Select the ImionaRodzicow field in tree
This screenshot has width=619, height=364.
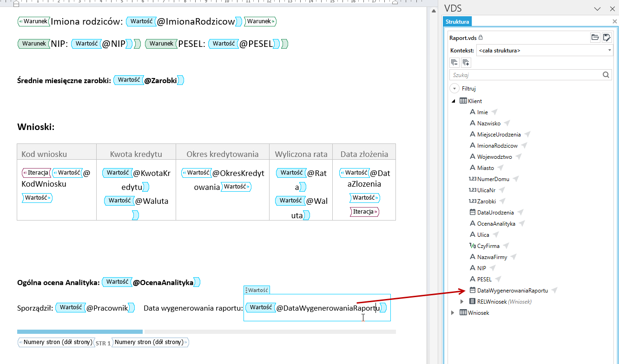click(x=497, y=145)
